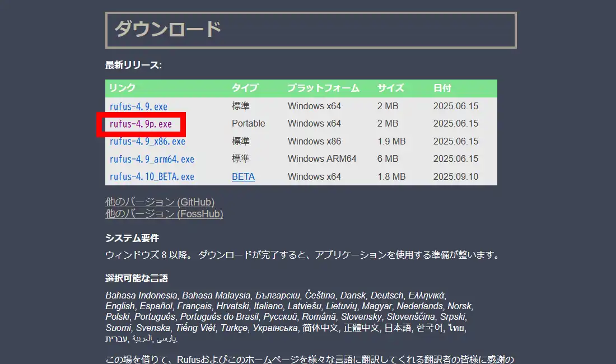The height and width of the screenshot is (364, 616).
Task: Click 简体中文 in language list
Action: pyautogui.click(x=320, y=328)
